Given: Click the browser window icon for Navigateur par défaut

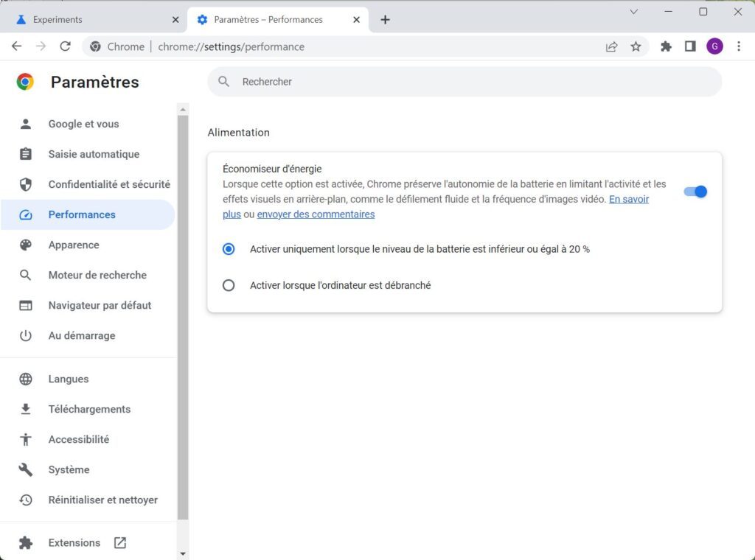Looking at the screenshot, I should point(26,306).
